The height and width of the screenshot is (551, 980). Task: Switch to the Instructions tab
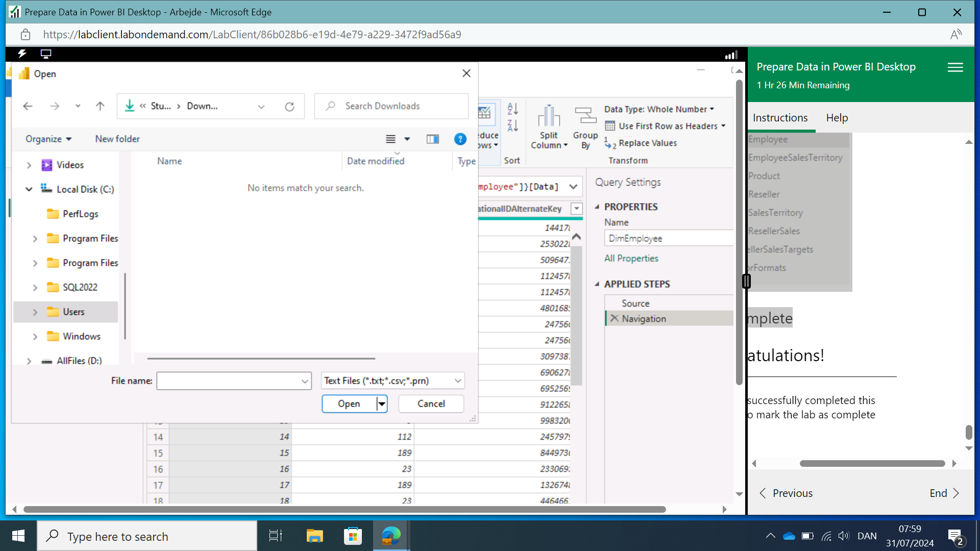coord(780,118)
